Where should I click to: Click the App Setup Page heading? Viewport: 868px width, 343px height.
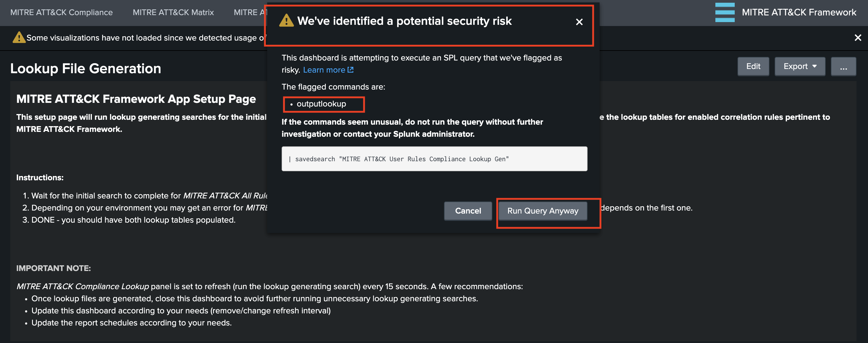tap(136, 99)
